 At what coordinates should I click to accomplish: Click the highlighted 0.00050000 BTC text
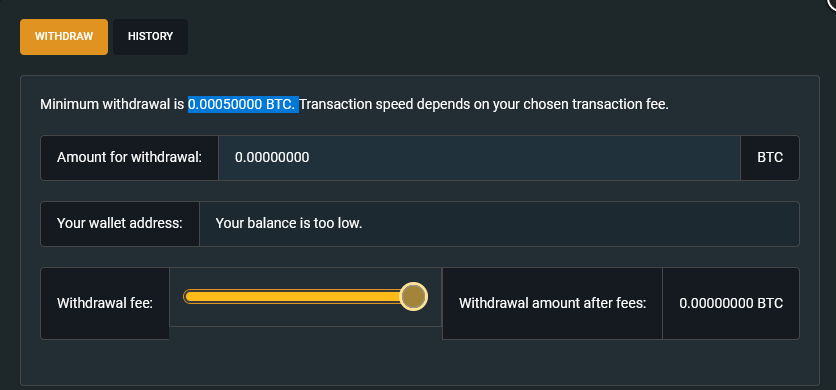point(243,104)
